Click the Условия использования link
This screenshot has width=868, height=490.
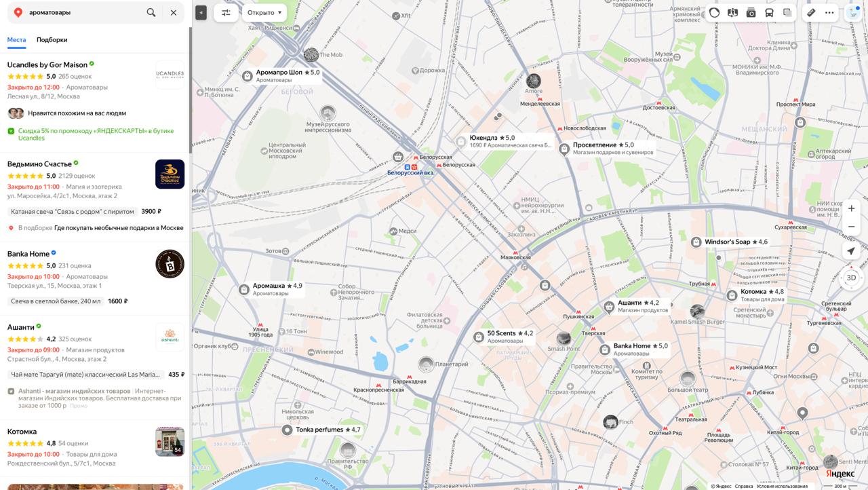point(782,486)
